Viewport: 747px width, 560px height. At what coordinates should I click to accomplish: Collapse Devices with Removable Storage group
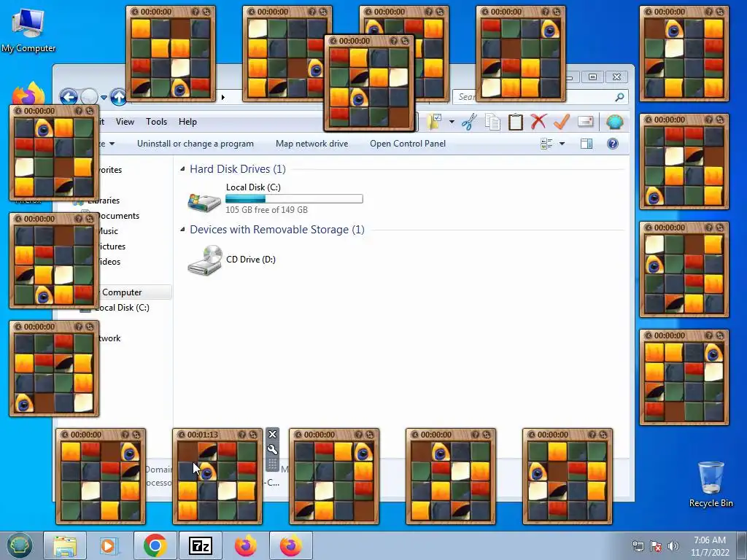click(182, 229)
